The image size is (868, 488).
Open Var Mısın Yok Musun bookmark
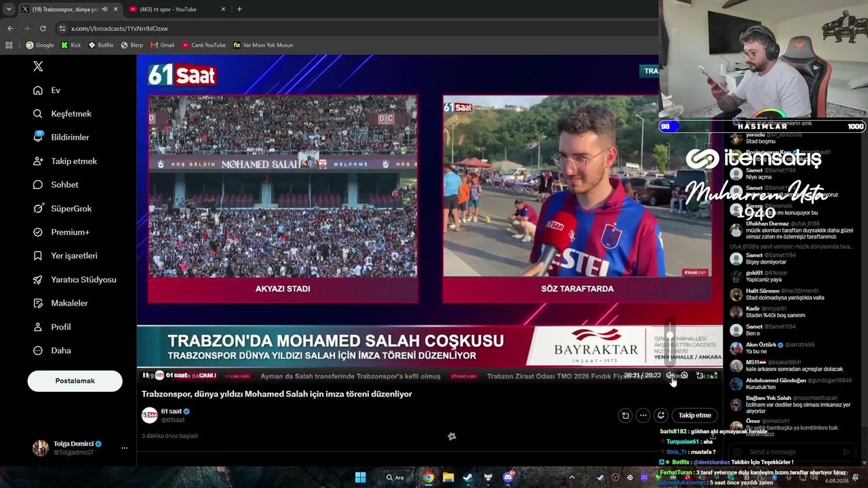point(263,45)
